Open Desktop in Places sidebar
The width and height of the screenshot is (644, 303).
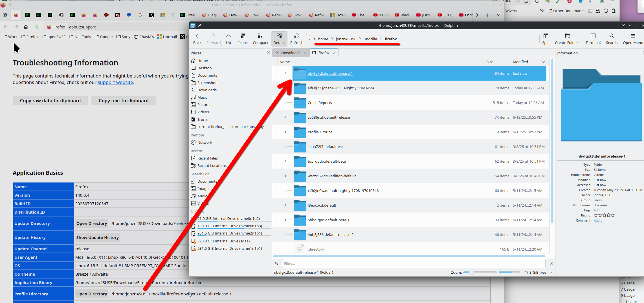tap(204, 68)
